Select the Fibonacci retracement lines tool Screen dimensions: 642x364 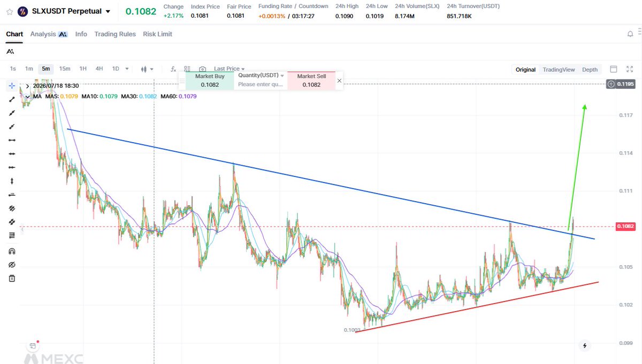point(12,235)
